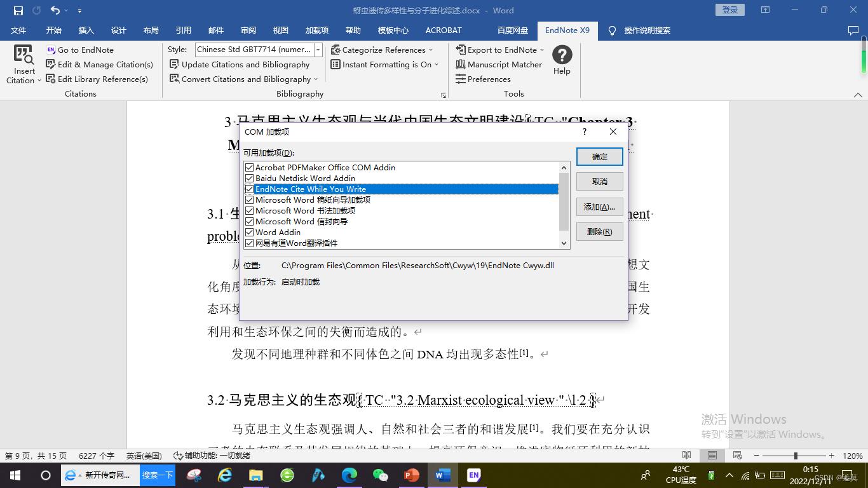Image resolution: width=868 pixels, height=488 pixels.
Task: Switch to the ACROBAT ribbon tab
Action: 444,30
